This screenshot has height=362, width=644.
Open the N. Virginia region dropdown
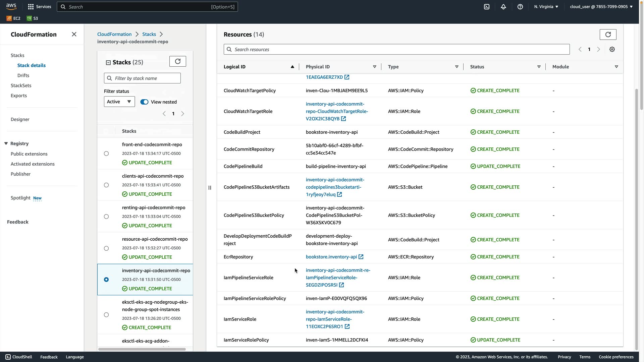(546, 7)
